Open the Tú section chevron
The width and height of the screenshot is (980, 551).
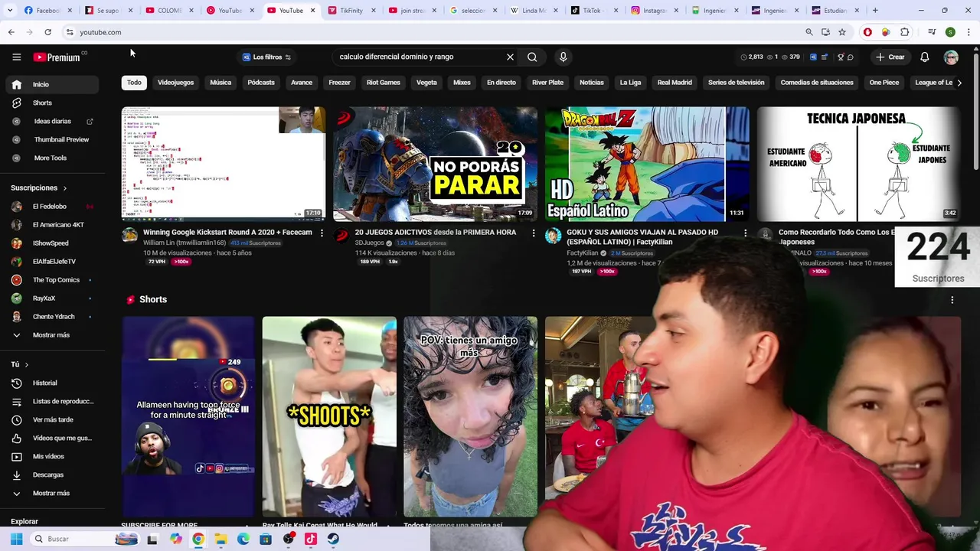pyautogui.click(x=26, y=364)
